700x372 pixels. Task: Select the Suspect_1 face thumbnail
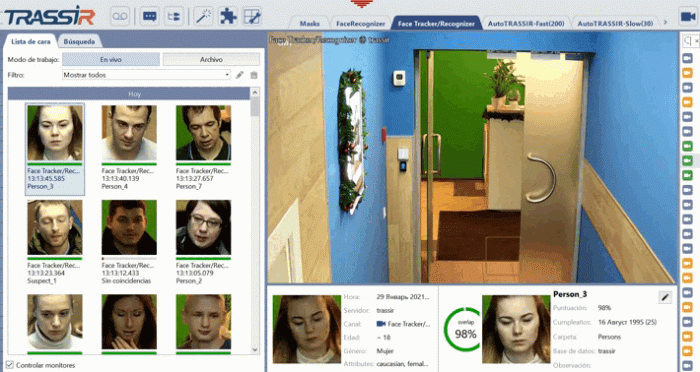click(x=55, y=227)
